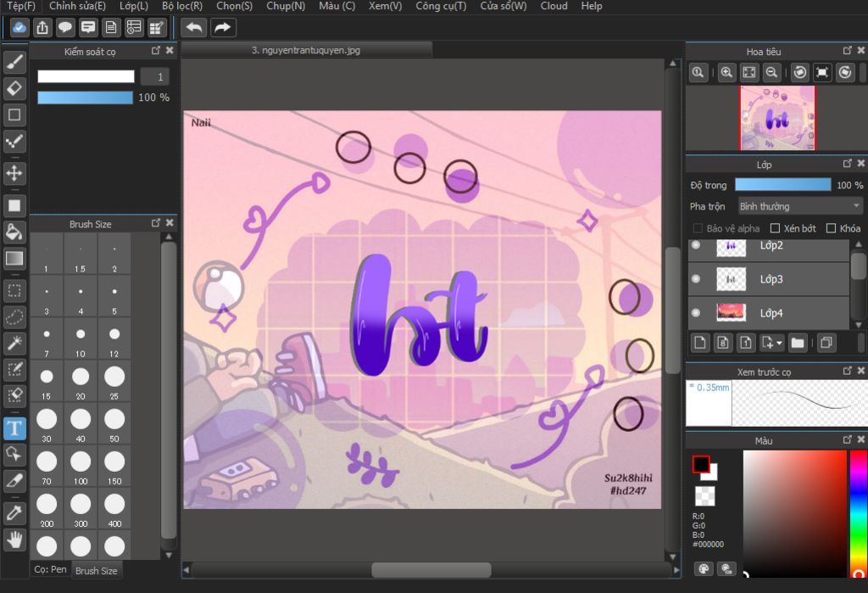
Task: Click the export share icon in toolbar
Action: pyautogui.click(x=42, y=27)
